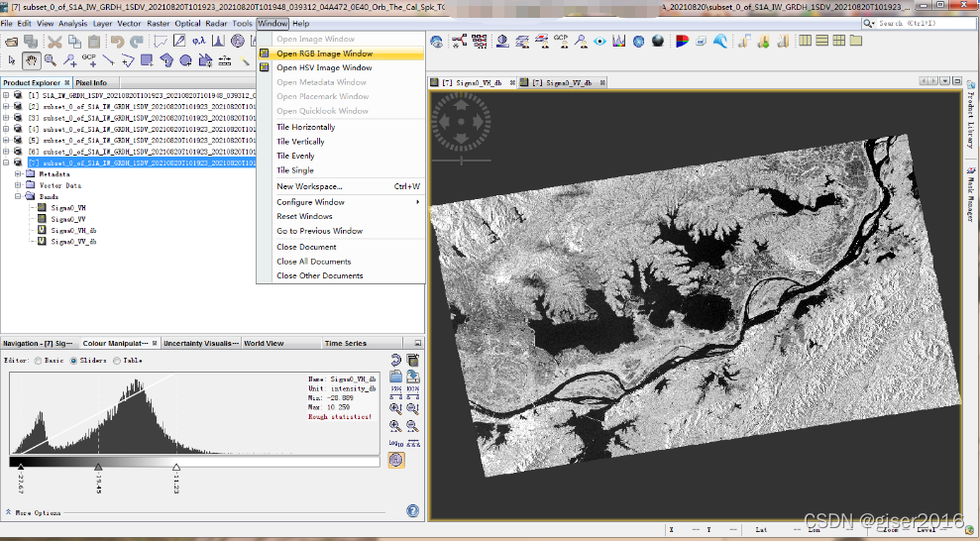Image resolution: width=980 pixels, height=541 pixels.
Task: Select the Basic editor radio button
Action: (38, 361)
